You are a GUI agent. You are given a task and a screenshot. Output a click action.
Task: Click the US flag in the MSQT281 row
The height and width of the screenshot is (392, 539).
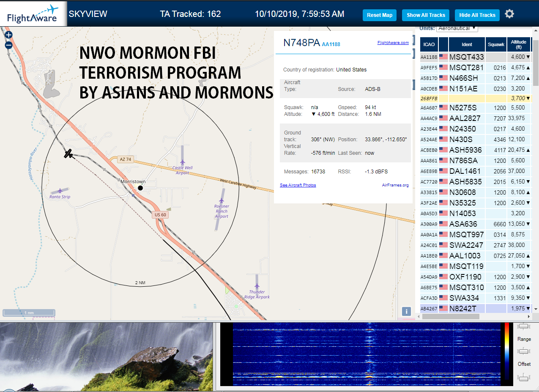(443, 67)
